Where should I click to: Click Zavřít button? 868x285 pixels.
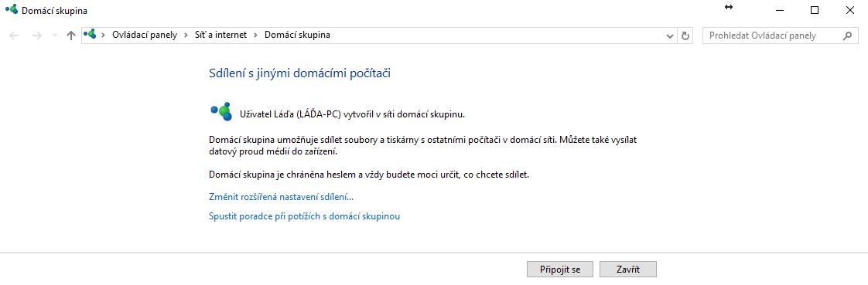[x=628, y=270]
